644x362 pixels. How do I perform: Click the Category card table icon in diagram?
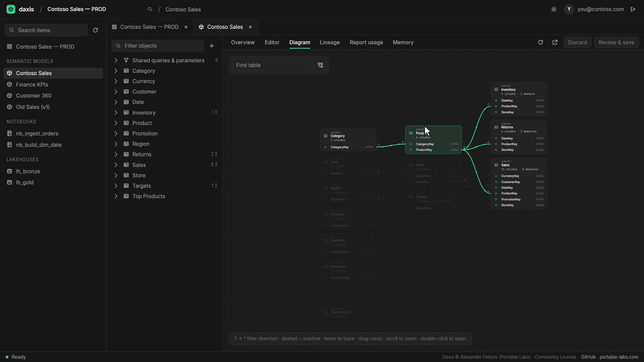325,136
